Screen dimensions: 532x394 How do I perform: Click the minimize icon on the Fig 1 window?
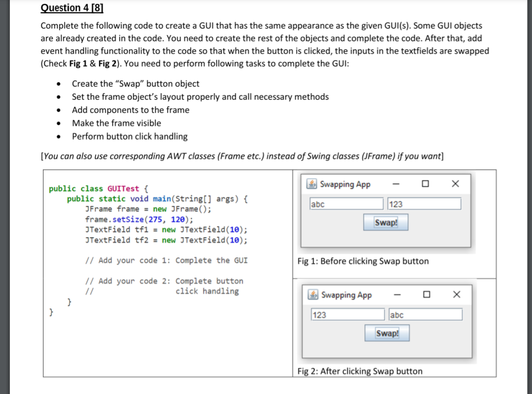[x=395, y=185]
